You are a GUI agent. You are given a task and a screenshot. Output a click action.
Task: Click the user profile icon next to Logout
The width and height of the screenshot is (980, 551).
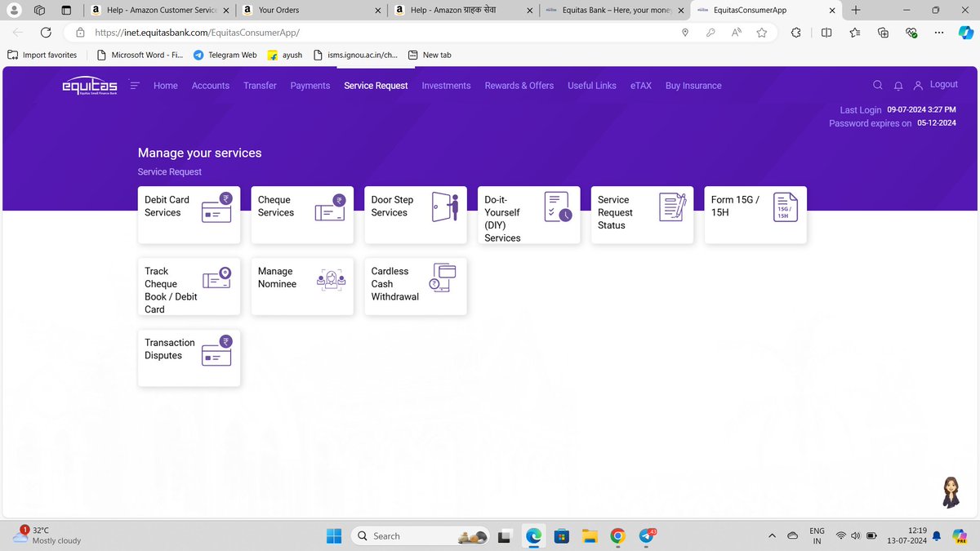pos(919,86)
